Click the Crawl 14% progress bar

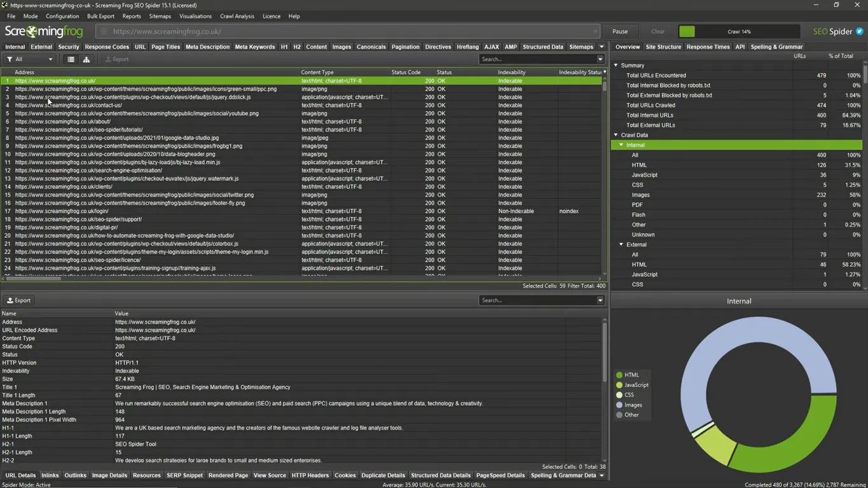click(738, 31)
